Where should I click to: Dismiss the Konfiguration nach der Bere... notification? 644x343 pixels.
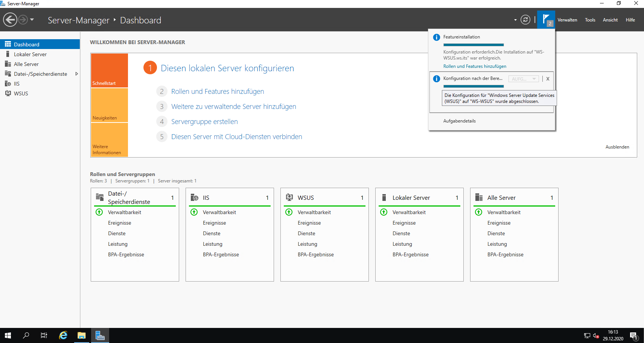pyautogui.click(x=548, y=79)
